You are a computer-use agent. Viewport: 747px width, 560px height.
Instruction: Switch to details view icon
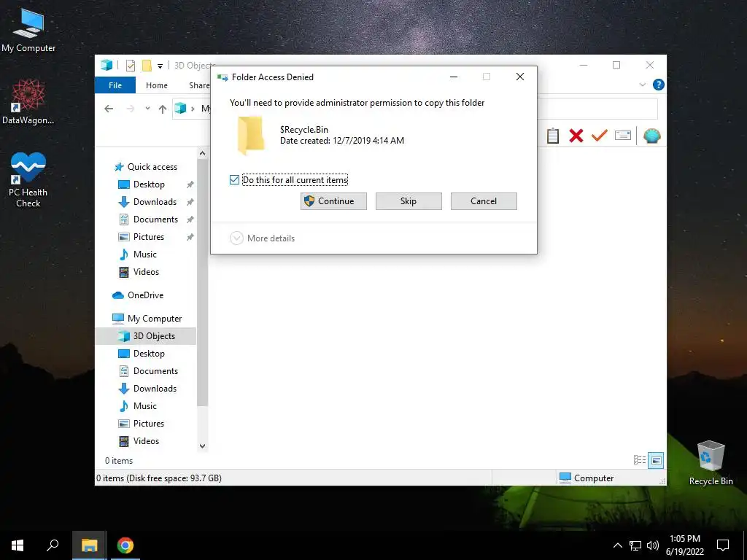tap(639, 460)
